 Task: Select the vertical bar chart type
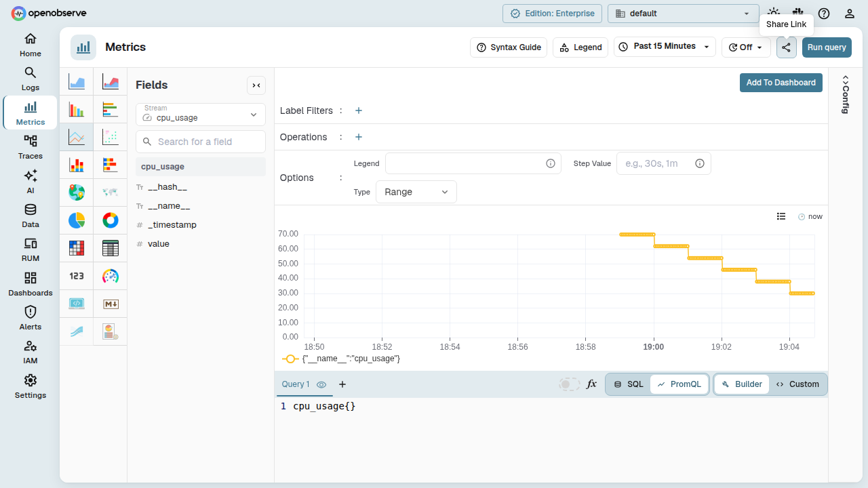pyautogui.click(x=77, y=109)
